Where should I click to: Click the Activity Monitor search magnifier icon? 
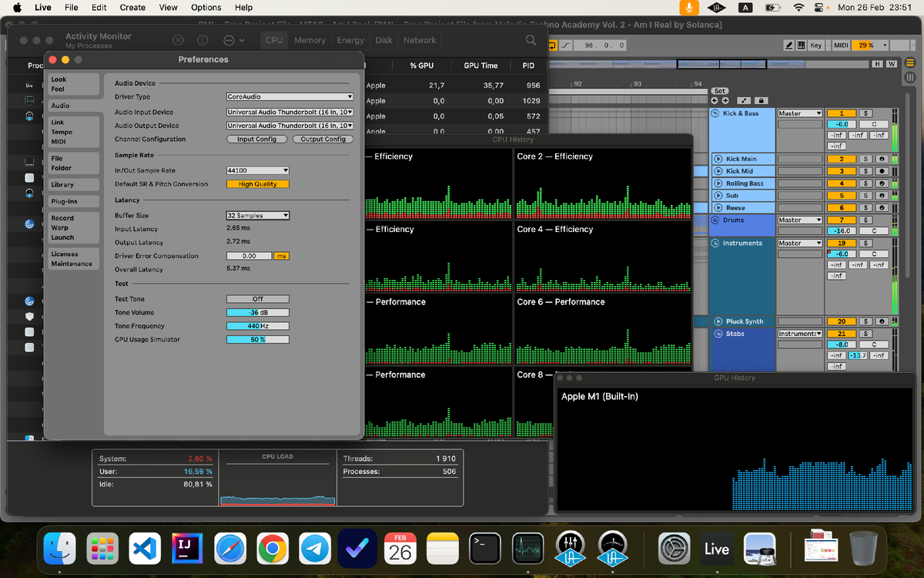click(x=530, y=40)
